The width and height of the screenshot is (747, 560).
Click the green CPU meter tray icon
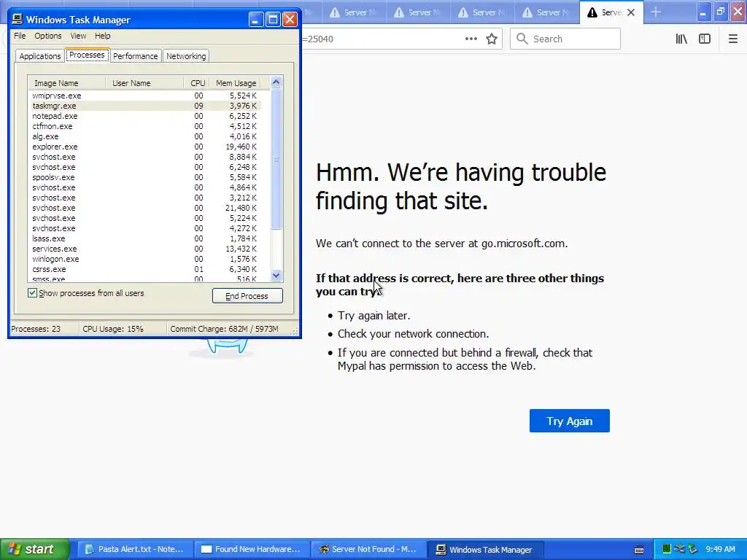click(667, 549)
